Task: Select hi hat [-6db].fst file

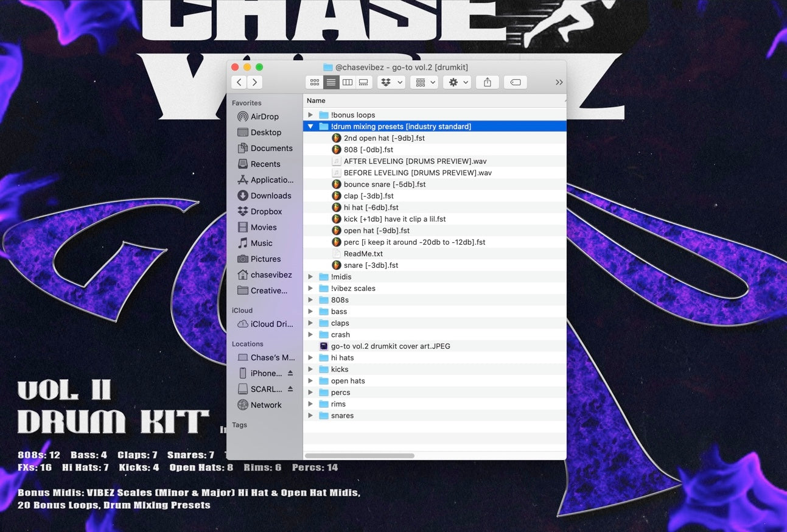Action: 435,208
